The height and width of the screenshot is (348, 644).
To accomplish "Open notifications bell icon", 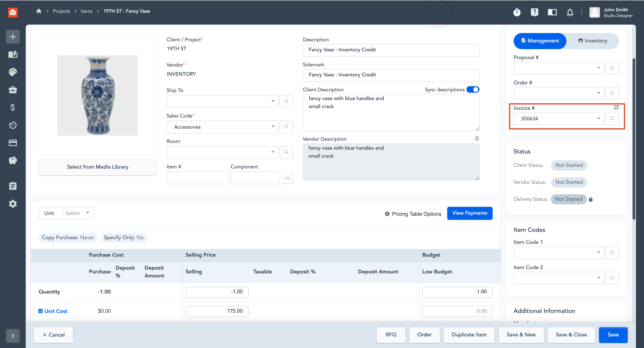I will coord(570,12).
